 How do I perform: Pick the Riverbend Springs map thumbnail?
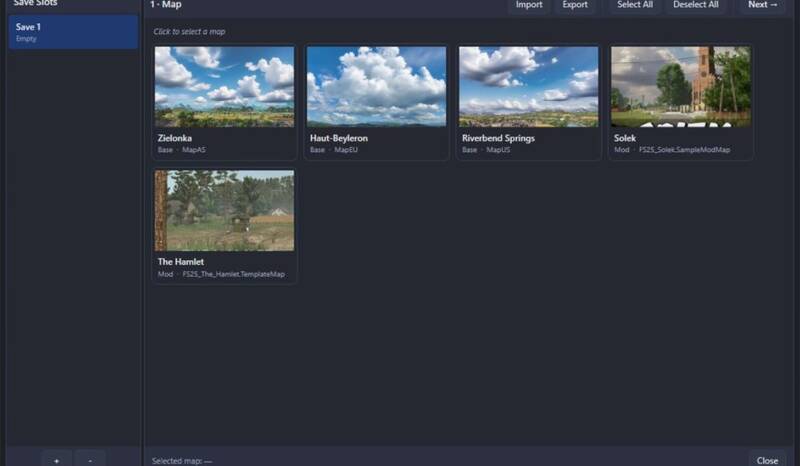[x=528, y=86]
